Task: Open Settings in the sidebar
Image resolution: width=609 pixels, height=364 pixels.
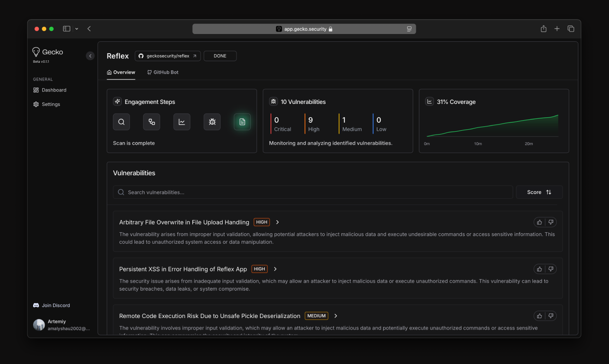Action: [x=47, y=104]
